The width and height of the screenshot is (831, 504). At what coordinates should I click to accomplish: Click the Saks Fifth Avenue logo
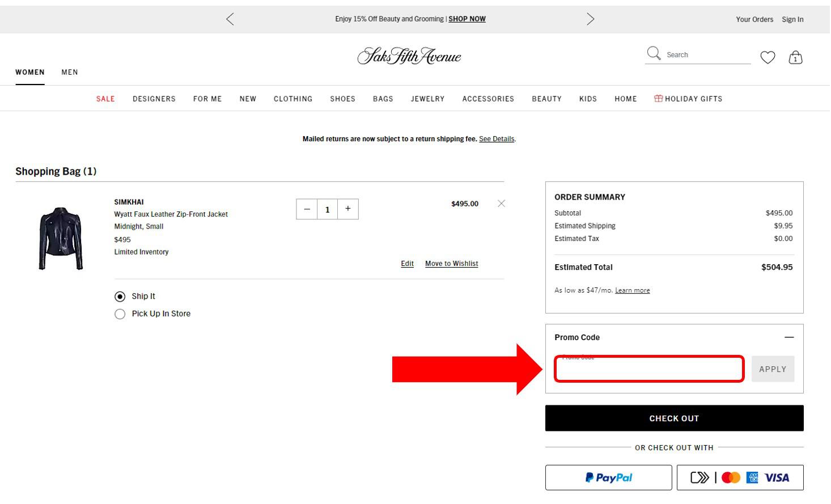(x=409, y=56)
